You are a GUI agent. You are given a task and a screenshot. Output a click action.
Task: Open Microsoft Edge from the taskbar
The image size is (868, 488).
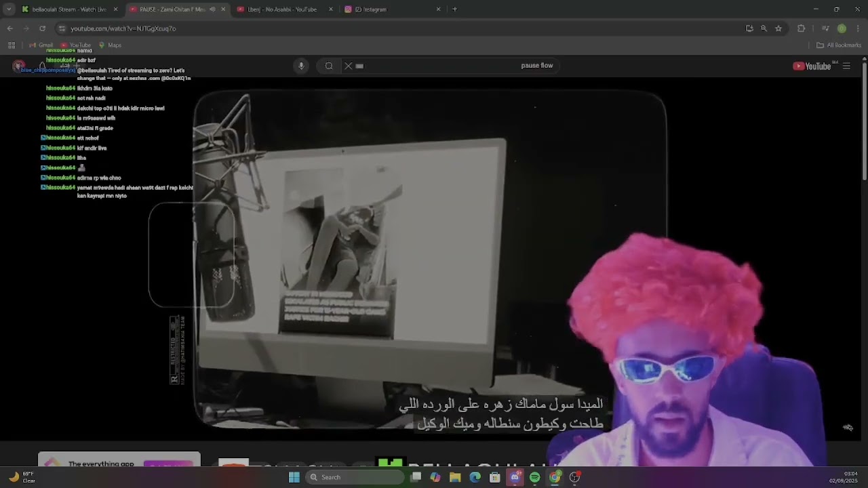click(475, 477)
